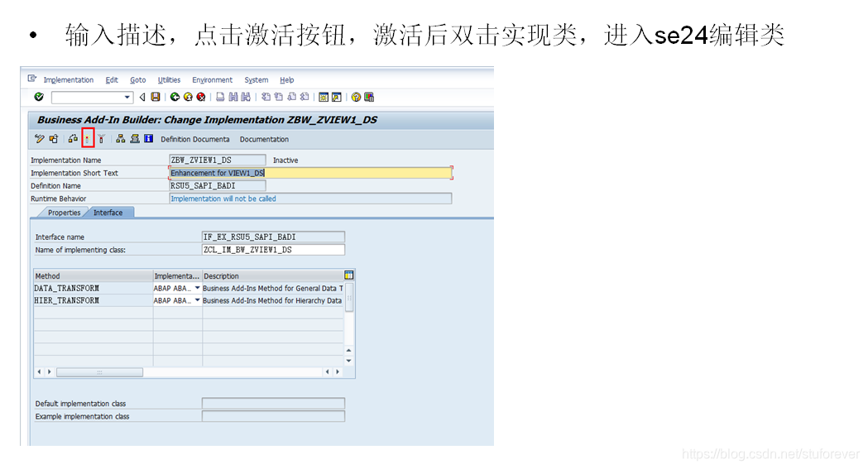Click the Find Next binoculars icon
868x469 pixels.
[x=246, y=97]
